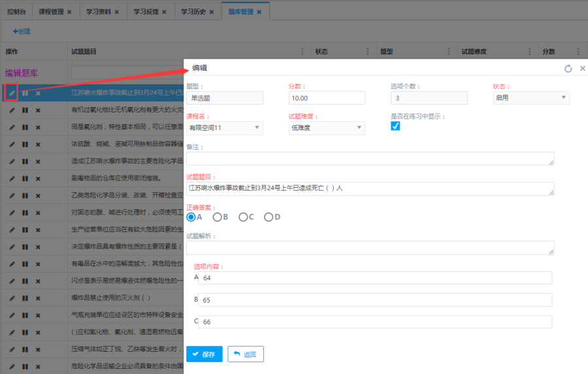
Task: Open column menu dots for 试题题目 column
Action: pyautogui.click(x=302, y=51)
